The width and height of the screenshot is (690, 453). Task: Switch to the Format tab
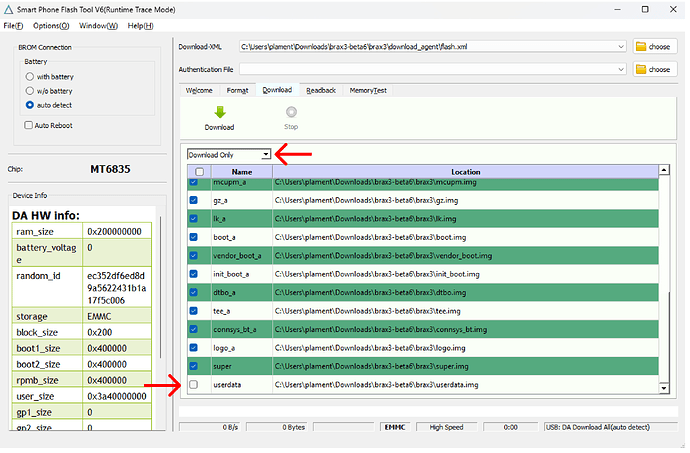pos(238,91)
